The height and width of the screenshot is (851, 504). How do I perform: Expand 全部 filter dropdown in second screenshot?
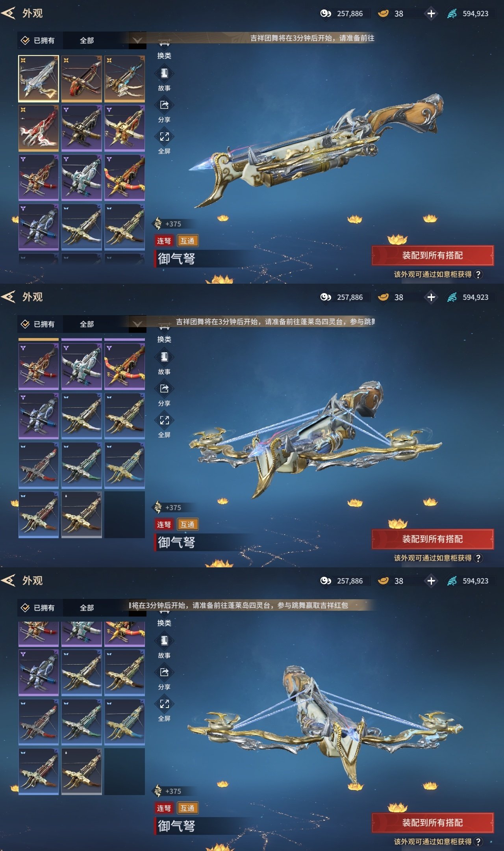104,324
